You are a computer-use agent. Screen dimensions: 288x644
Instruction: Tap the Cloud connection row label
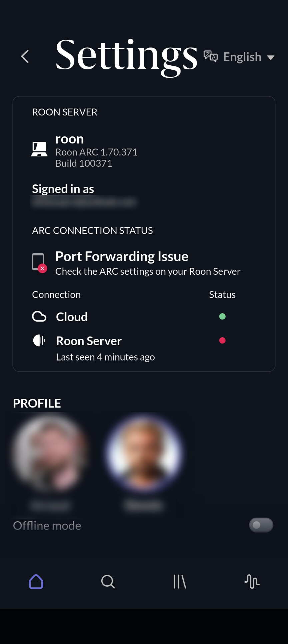click(72, 317)
